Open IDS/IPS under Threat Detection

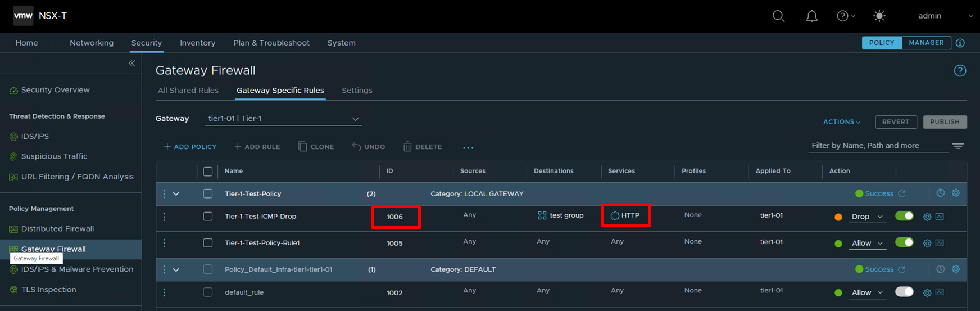35,137
